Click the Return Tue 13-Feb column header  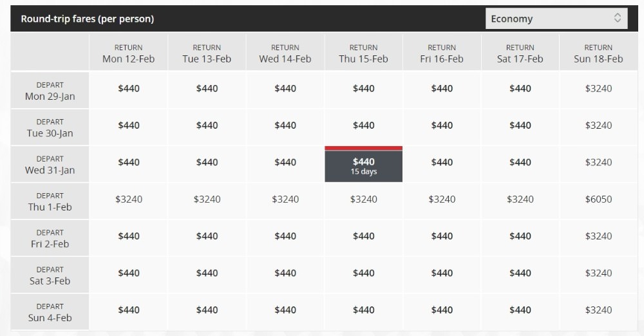click(207, 53)
